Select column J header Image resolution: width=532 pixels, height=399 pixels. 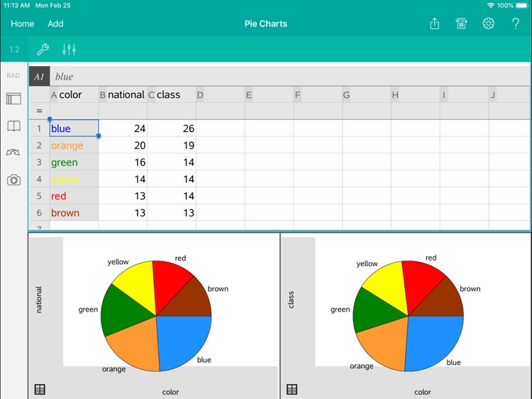point(509,94)
